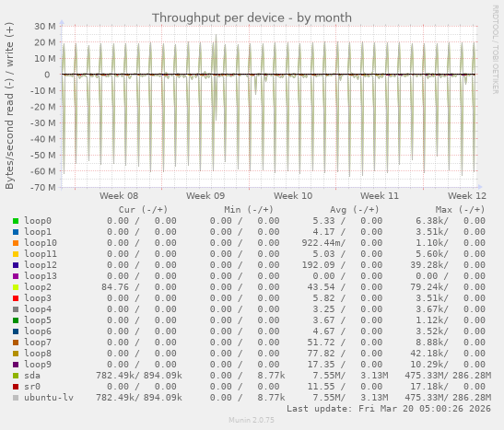The width and height of the screenshot is (504, 430).
Task: Click the loop2 current value 84.76
Action: [x=115, y=287]
